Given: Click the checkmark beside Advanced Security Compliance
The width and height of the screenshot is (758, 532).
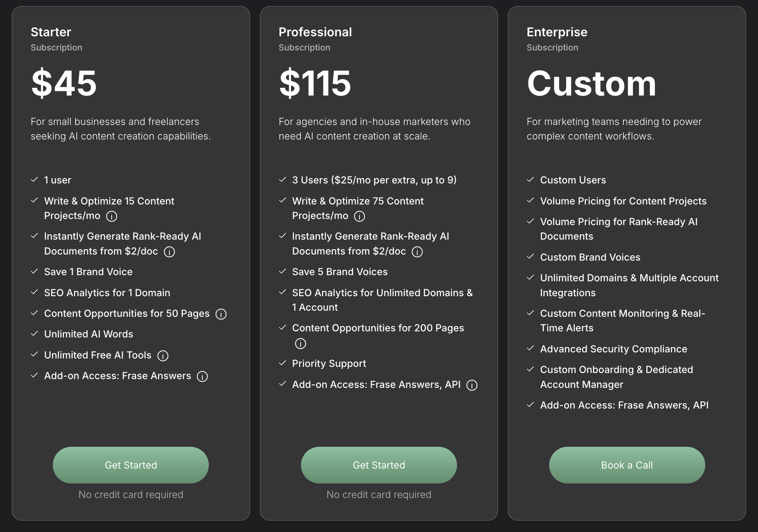Looking at the screenshot, I should click(530, 349).
